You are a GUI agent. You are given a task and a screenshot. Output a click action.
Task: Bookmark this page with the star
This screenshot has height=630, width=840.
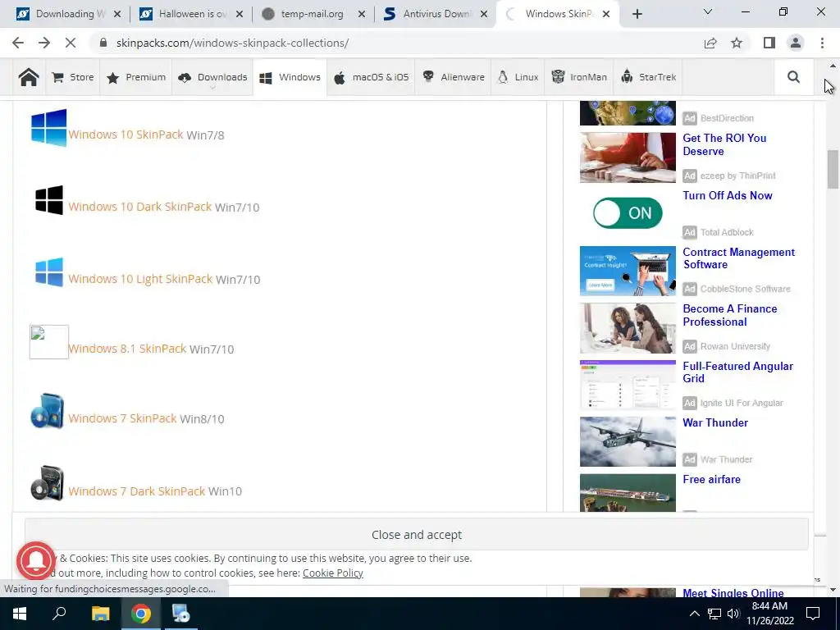[737, 43]
